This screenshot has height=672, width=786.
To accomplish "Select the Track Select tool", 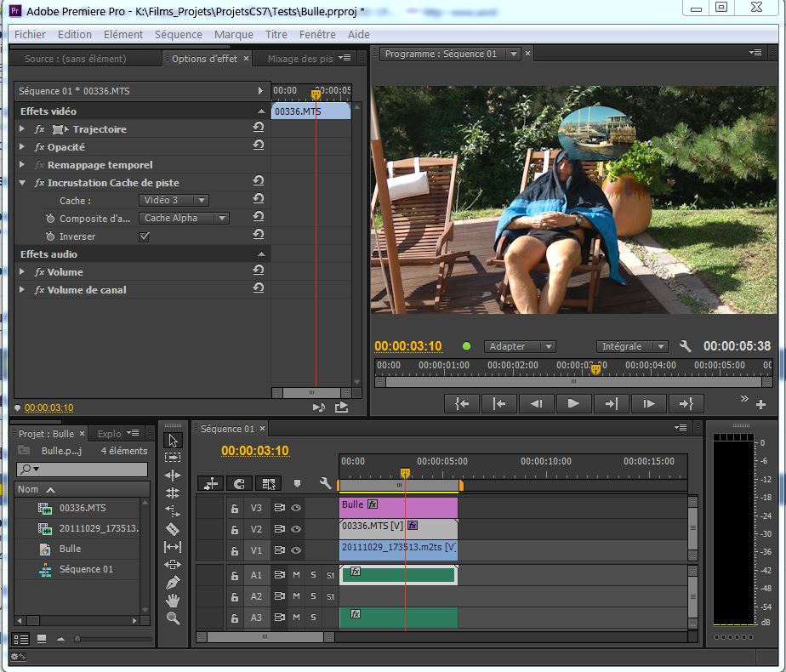I will click(x=173, y=458).
